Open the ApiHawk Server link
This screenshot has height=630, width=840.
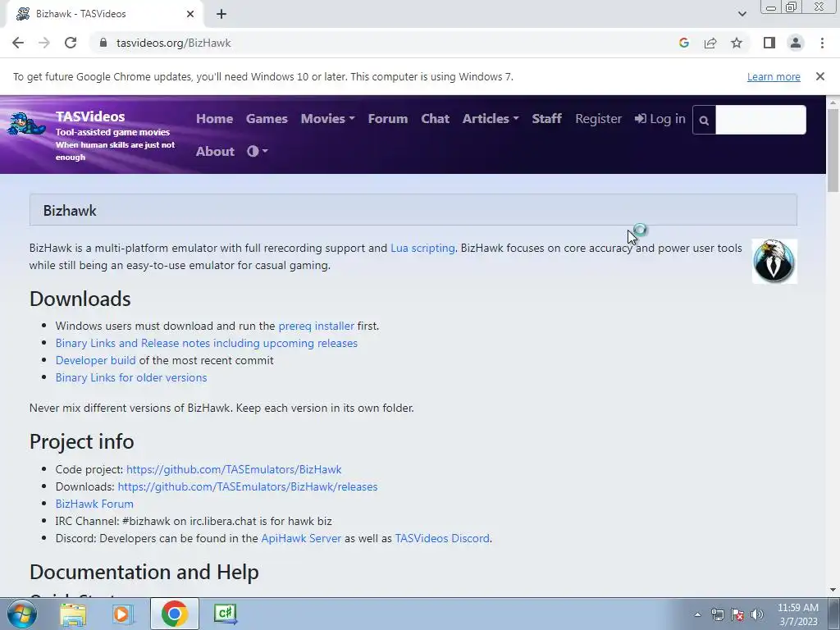click(301, 538)
